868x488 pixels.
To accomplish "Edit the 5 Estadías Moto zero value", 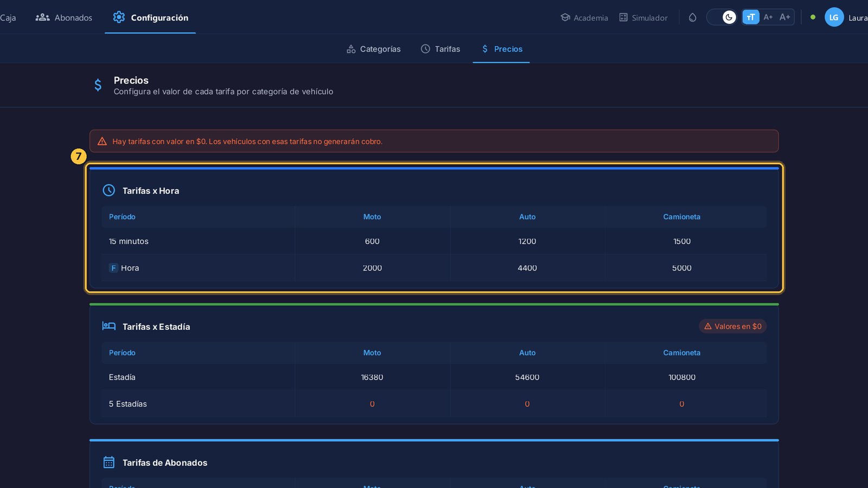I will coord(372,404).
